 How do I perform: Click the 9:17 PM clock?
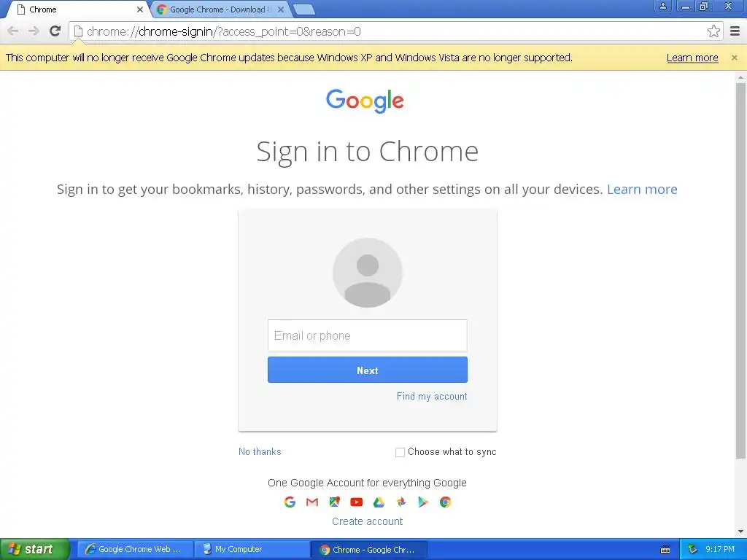(720, 549)
